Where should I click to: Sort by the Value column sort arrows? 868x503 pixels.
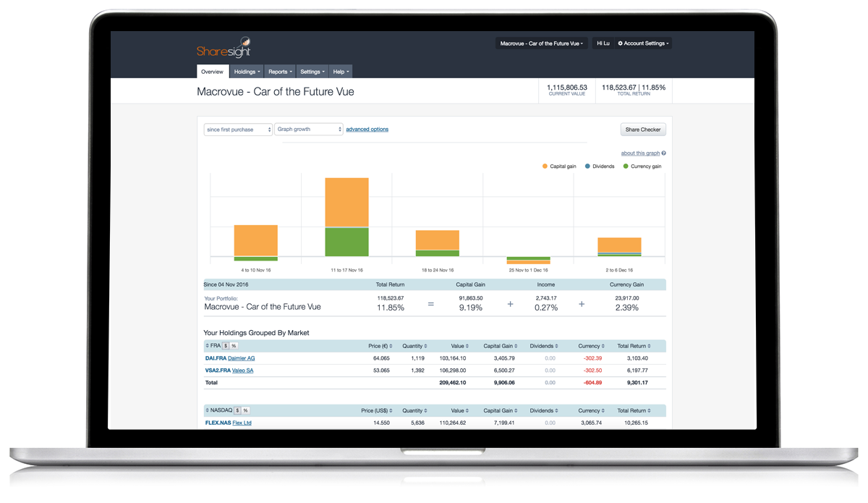coord(467,345)
